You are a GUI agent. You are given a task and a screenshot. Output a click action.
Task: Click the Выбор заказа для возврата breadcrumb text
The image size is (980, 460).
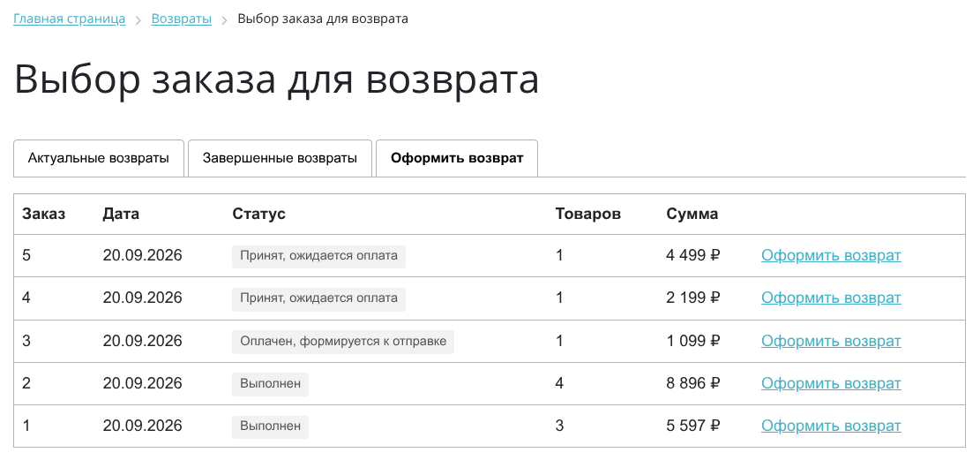click(323, 19)
